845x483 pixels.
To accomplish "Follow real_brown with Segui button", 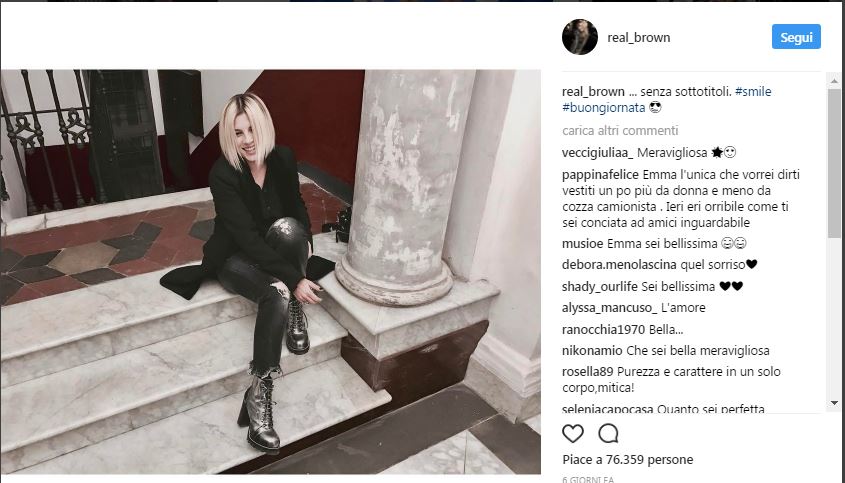I will click(x=796, y=37).
